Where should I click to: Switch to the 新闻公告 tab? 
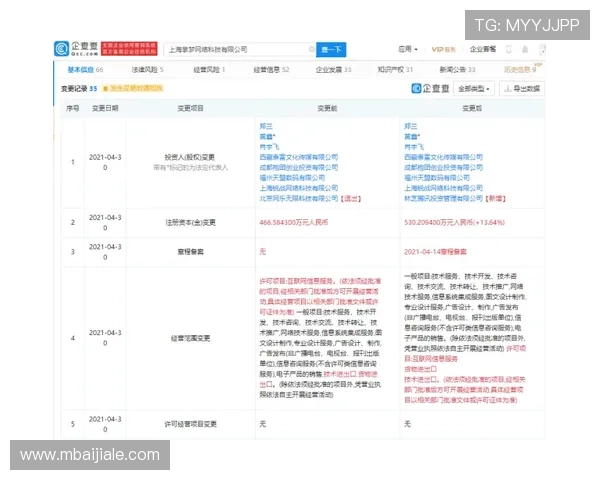(457, 69)
